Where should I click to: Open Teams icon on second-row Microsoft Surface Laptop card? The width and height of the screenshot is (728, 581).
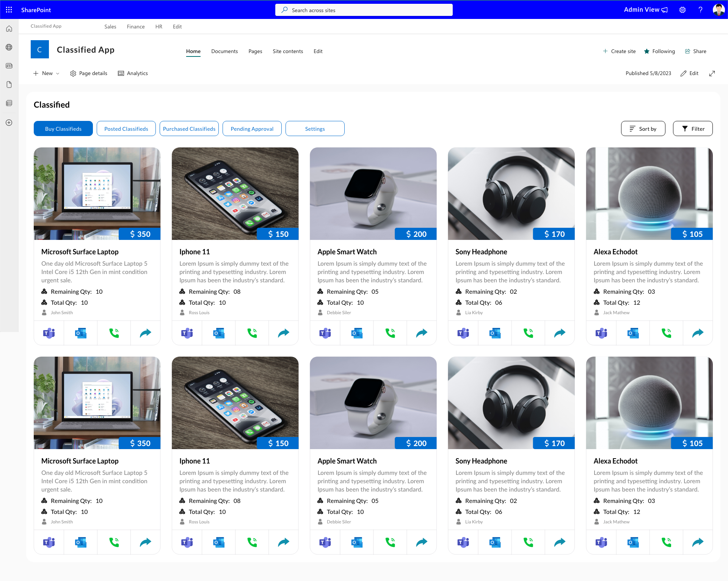coord(49,542)
